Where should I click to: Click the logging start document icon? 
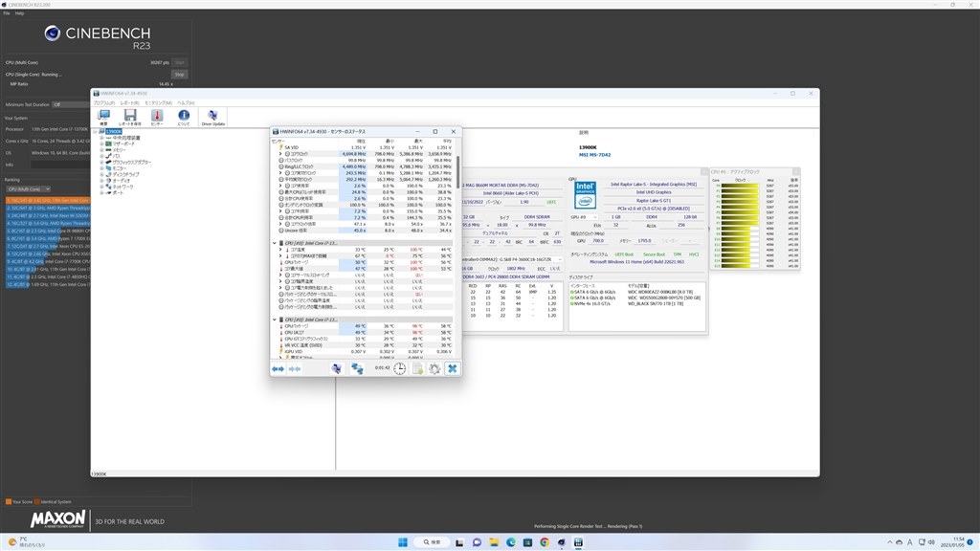(417, 368)
